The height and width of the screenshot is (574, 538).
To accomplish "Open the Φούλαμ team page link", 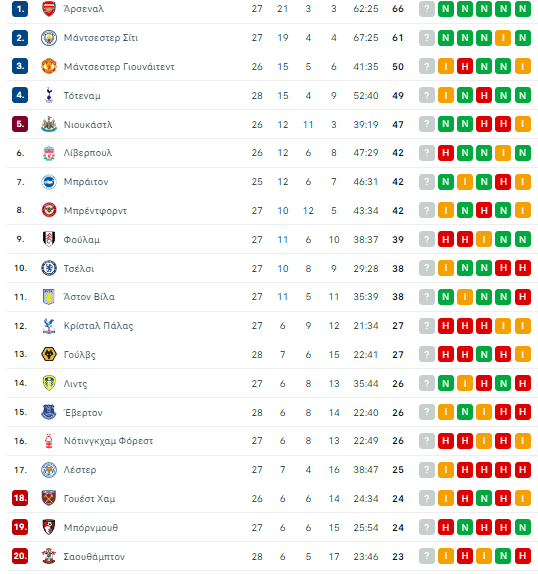I will tap(82, 240).
